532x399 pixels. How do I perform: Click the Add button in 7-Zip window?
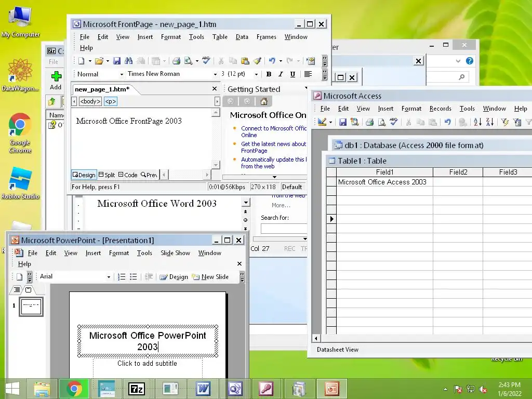[56, 80]
